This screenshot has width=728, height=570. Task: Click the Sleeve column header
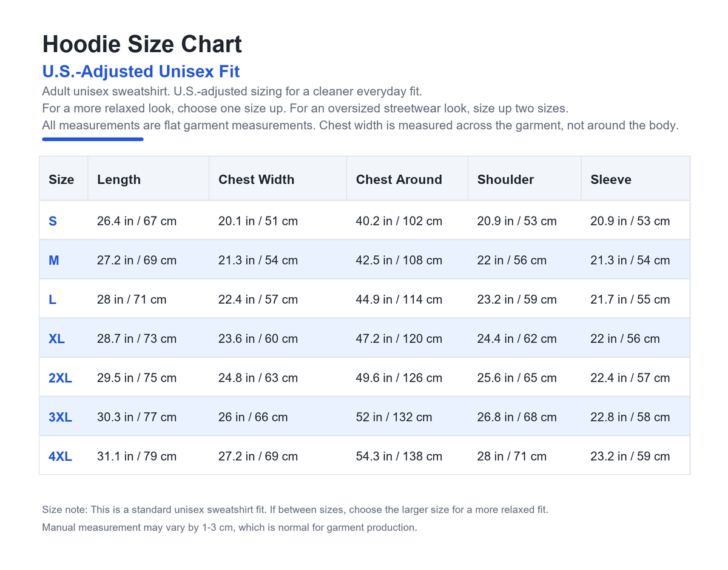tap(611, 179)
